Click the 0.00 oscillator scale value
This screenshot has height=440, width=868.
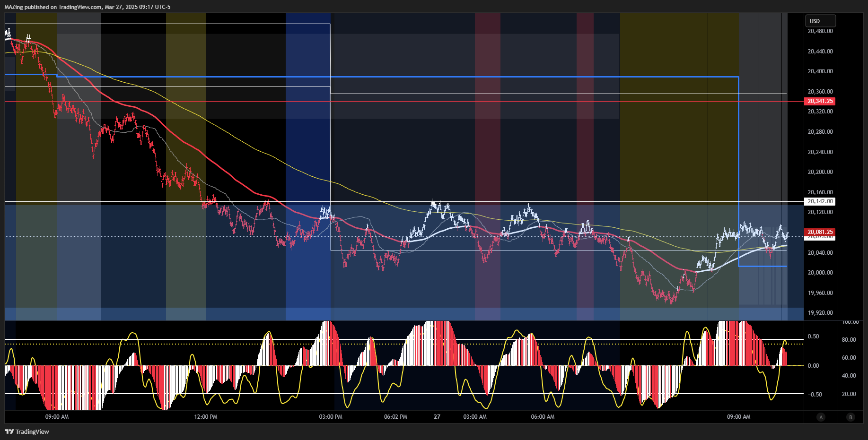[x=813, y=366]
